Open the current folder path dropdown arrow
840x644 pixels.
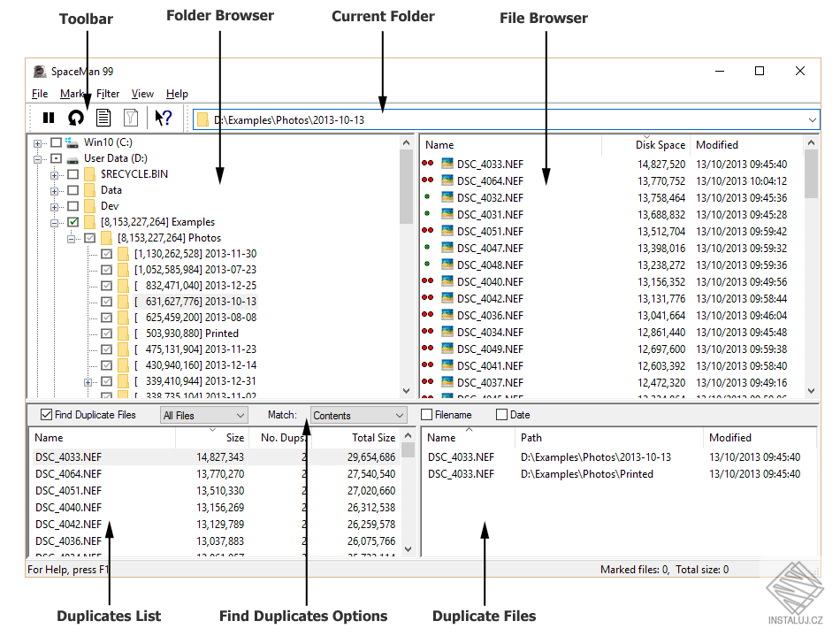(x=812, y=120)
